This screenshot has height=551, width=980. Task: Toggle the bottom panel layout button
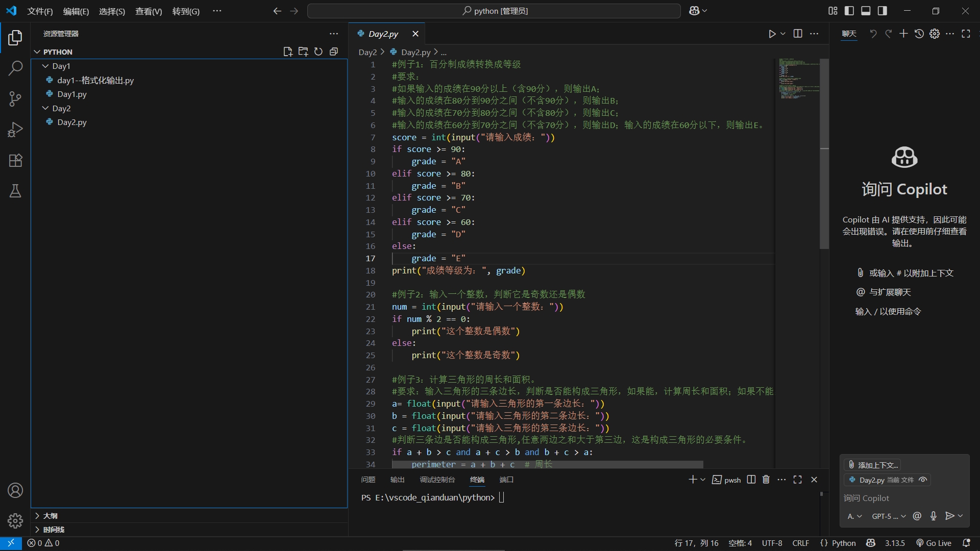click(x=866, y=11)
